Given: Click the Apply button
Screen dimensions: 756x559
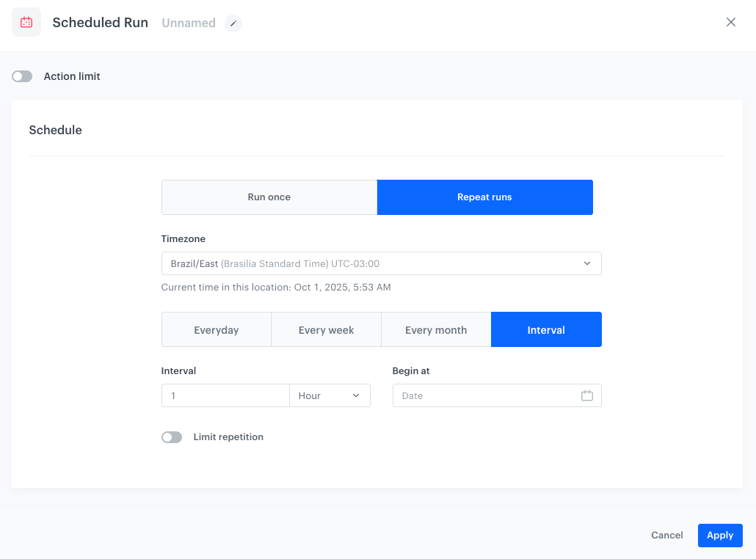Looking at the screenshot, I should pyautogui.click(x=719, y=536).
